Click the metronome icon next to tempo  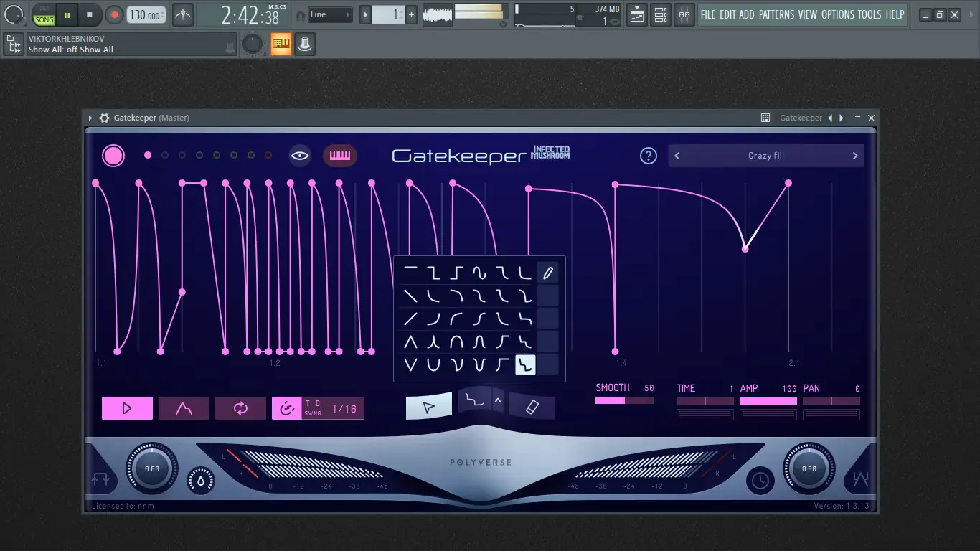(183, 14)
